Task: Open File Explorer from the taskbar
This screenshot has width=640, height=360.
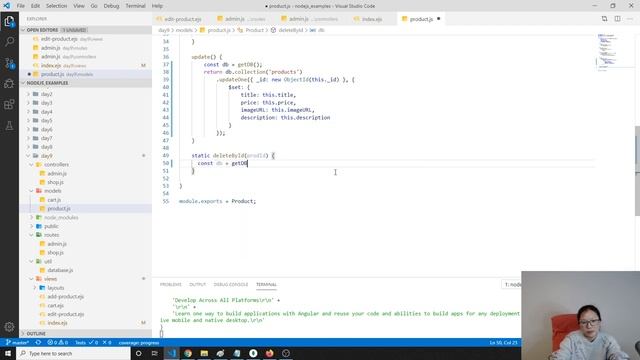Action: click(204, 353)
